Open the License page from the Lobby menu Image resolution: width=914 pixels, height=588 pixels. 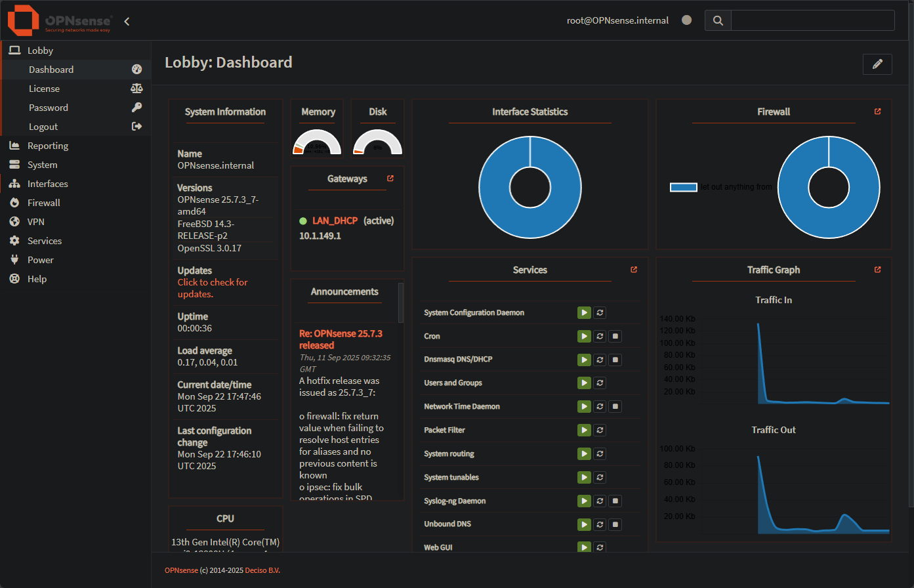pos(44,88)
